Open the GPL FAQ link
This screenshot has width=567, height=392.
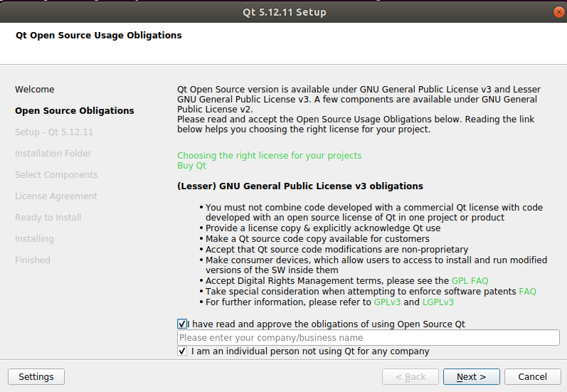click(x=470, y=281)
